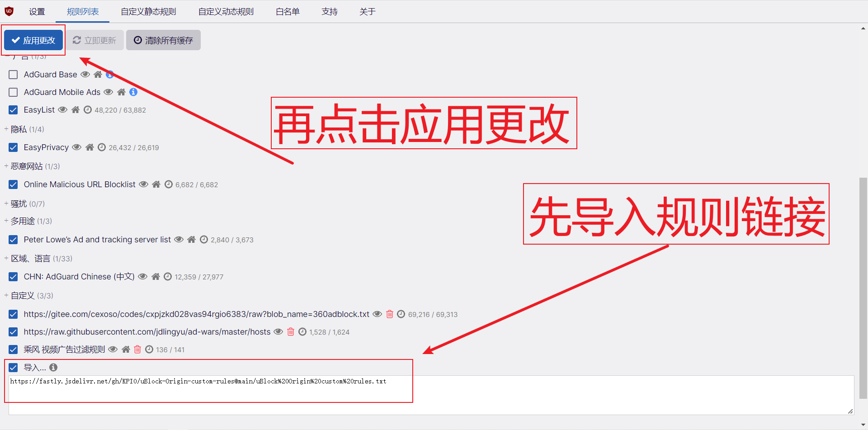Enable the AdGuard Base checkbox
Screen dimensions: 868x430
13,75
